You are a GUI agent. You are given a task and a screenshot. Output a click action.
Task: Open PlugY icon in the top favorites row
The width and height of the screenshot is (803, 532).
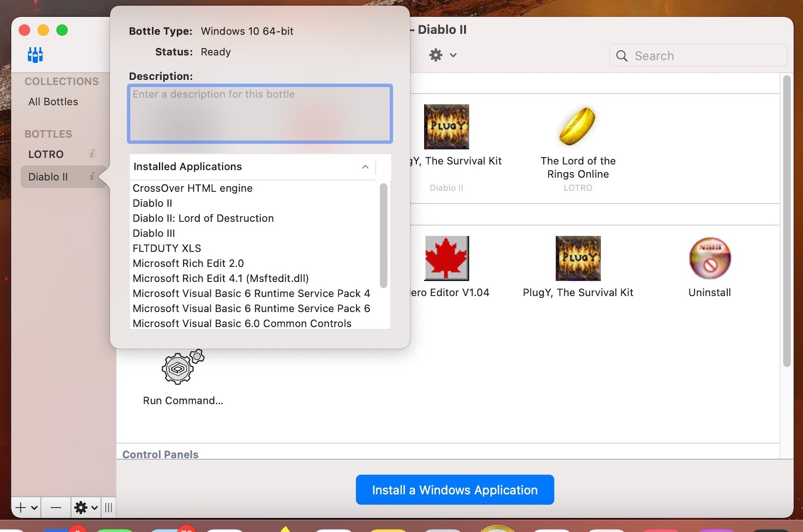point(446,126)
